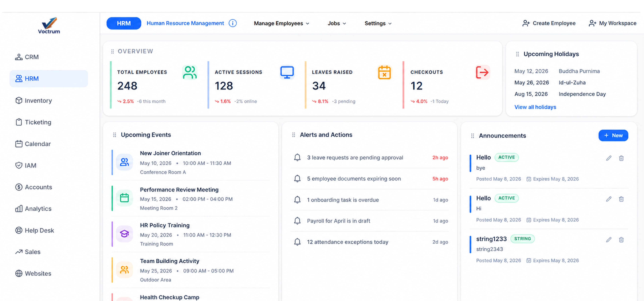The image size is (644, 301).
Task: Click the Total Employees people icon
Action: pyautogui.click(x=190, y=72)
